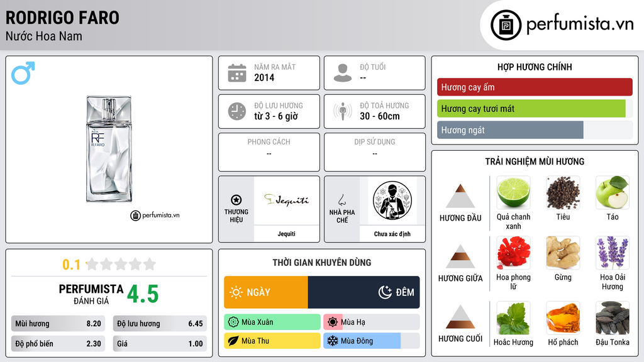Viewport: 644px width, 362px height.
Task: Click the perfumista.vn watermark under bottle
Action: click(x=155, y=215)
